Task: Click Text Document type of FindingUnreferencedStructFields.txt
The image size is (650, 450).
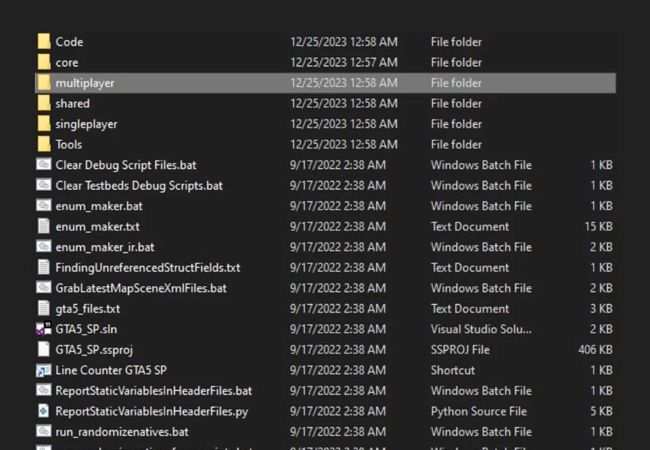Action: (470, 268)
